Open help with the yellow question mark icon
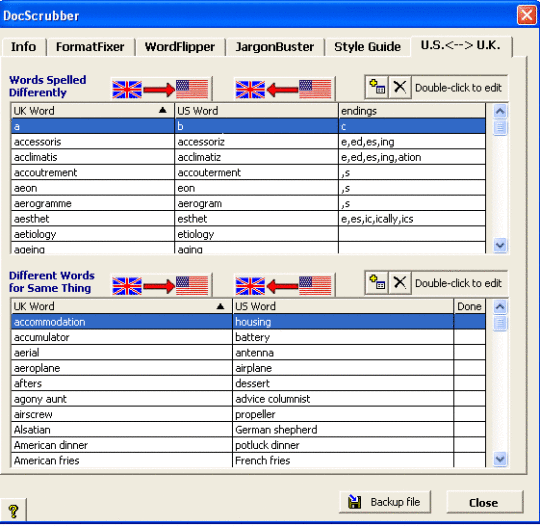Viewport: 540px width, 526px height. 13,511
